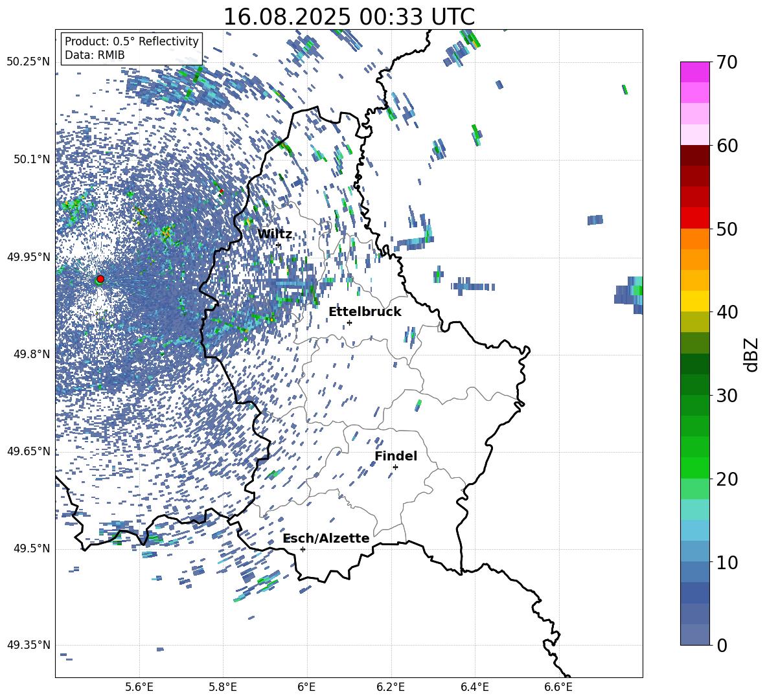Click the dBZ colorbar label
This screenshot has width=767, height=700.
pos(752,354)
